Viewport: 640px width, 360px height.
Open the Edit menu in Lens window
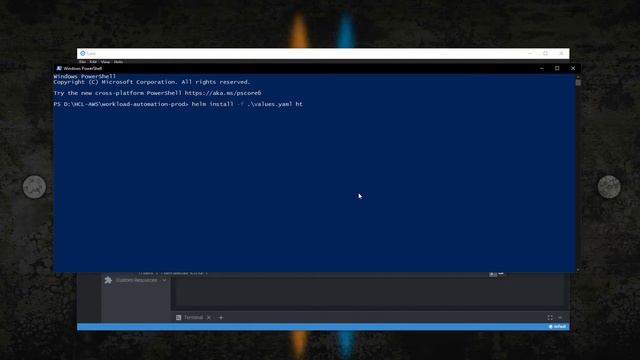(x=93, y=62)
